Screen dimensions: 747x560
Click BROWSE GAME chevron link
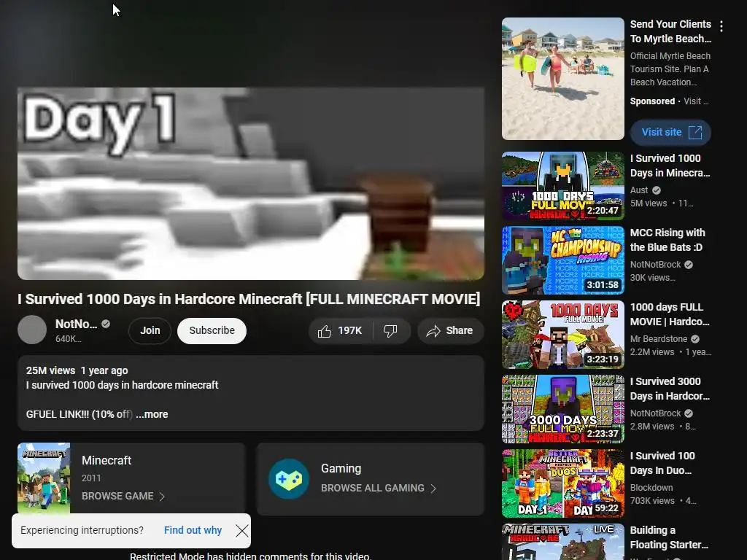pos(123,496)
